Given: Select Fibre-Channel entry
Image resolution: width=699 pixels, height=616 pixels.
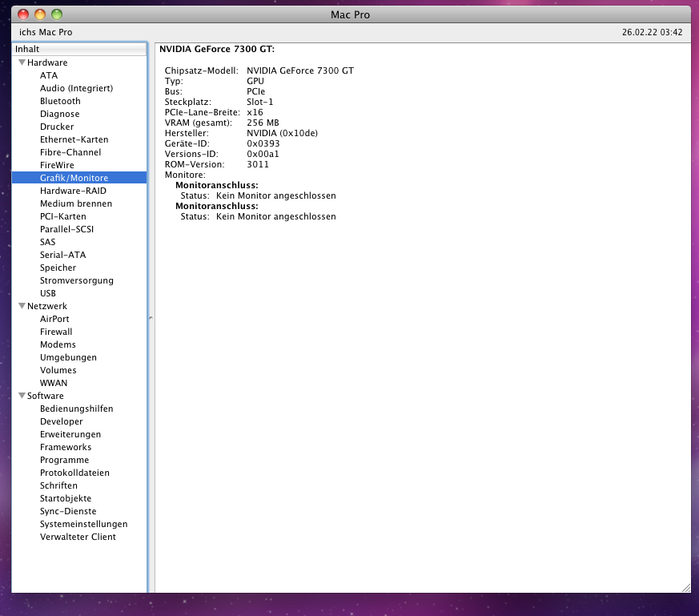Looking at the screenshot, I should pos(70,152).
